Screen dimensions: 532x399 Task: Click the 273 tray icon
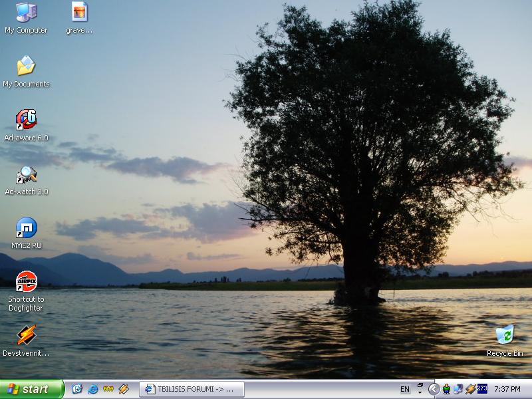tap(482, 388)
